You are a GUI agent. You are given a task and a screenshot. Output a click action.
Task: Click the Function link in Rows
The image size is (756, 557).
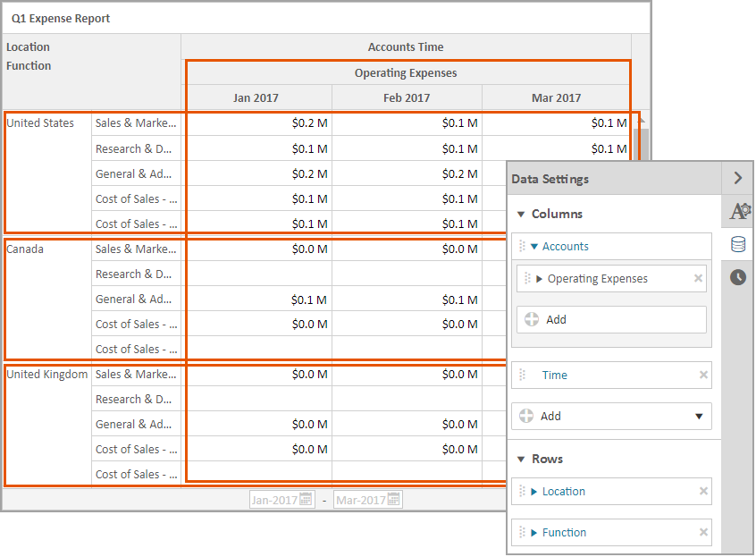pyautogui.click(x=564, y=532)
